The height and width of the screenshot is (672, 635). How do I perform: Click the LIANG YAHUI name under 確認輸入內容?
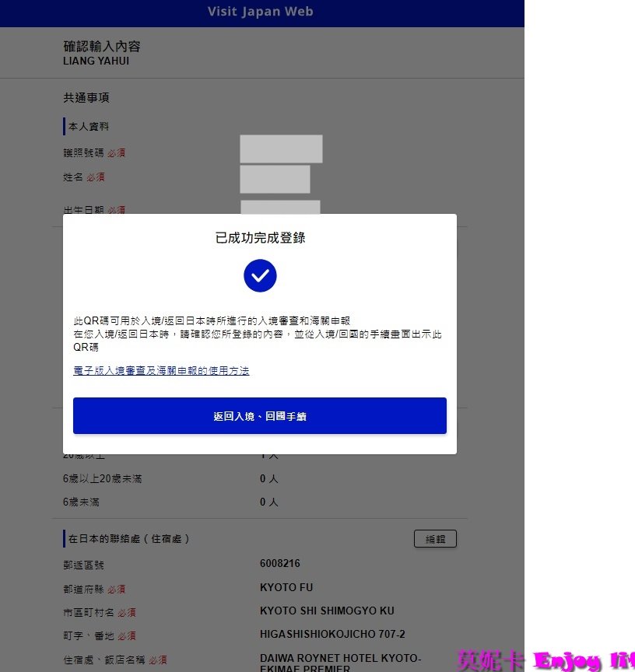pyautogui.click(x=96, y=61)
